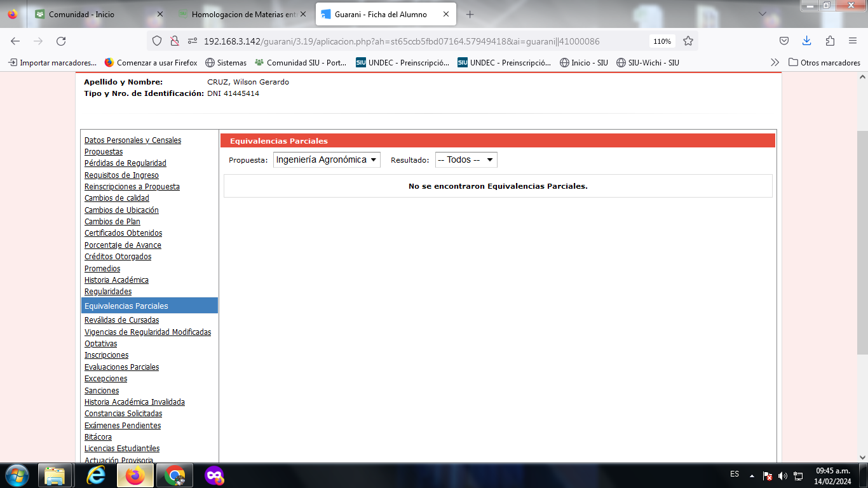Viewport: 868px width, 488px height.
Task: Open Comunidad SIU - Port... bookmark
Action: coord(301,62)
